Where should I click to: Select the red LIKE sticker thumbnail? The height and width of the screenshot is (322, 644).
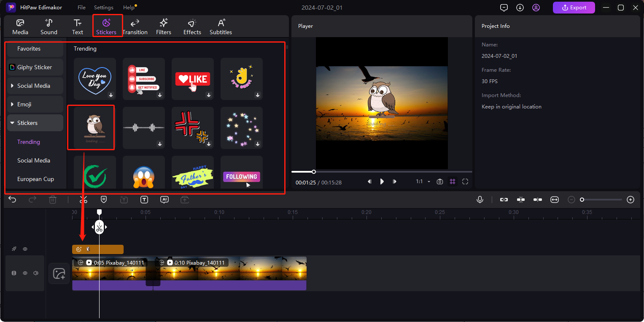pos(192,78)
